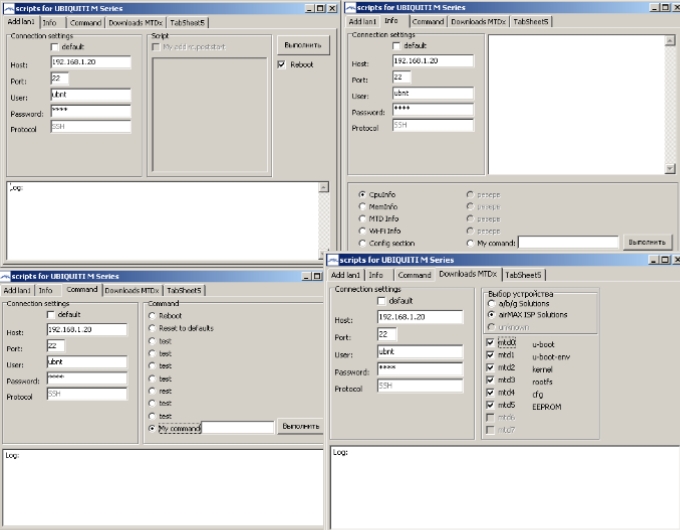Click inside Log area of the mtd0 window

(x=504, y=487)
